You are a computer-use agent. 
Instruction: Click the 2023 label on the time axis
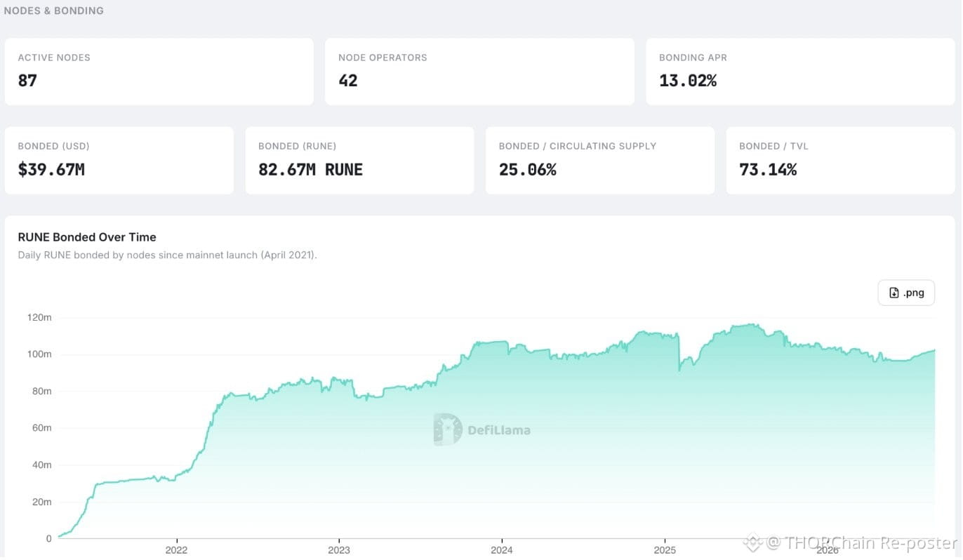point(339,551)
